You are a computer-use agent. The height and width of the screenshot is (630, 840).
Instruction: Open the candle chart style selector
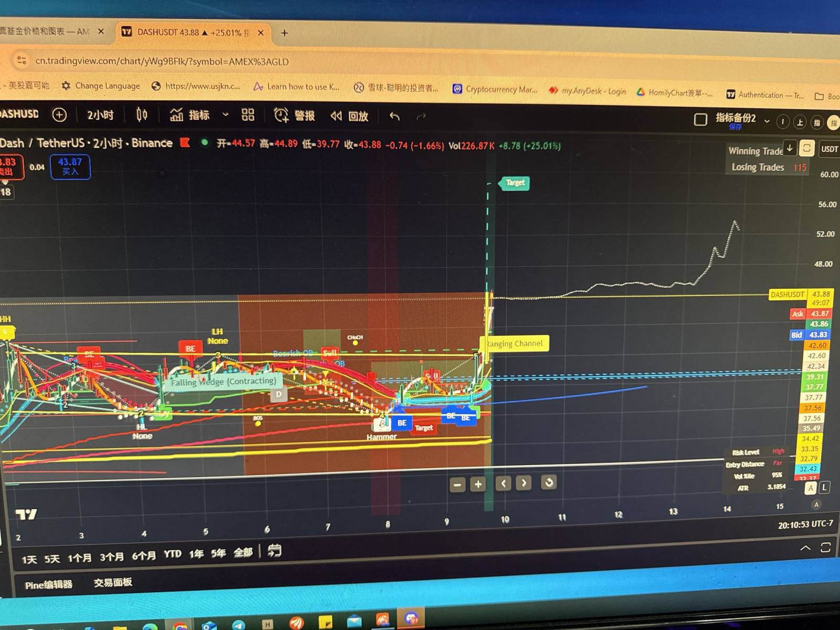point(141,115)
